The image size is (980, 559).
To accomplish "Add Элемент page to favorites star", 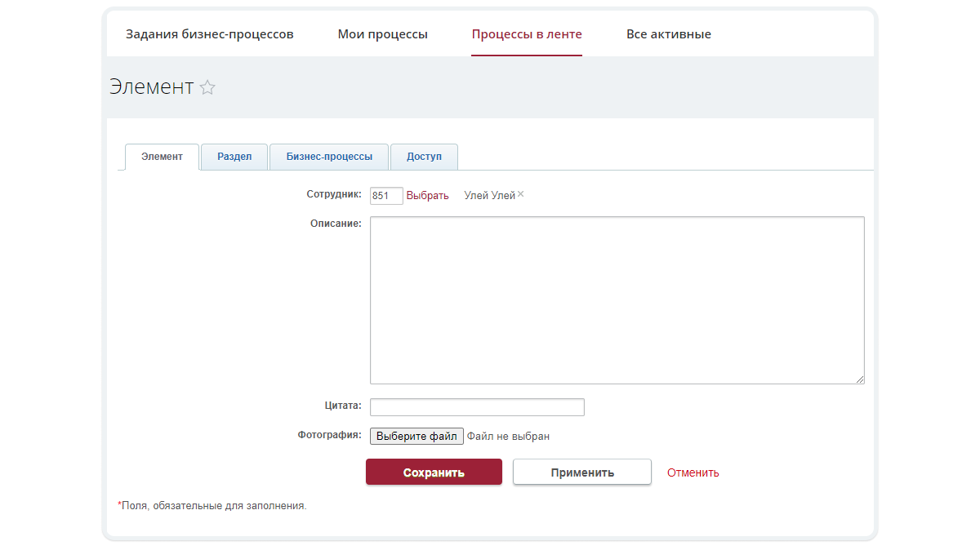I will click(207, 87).
